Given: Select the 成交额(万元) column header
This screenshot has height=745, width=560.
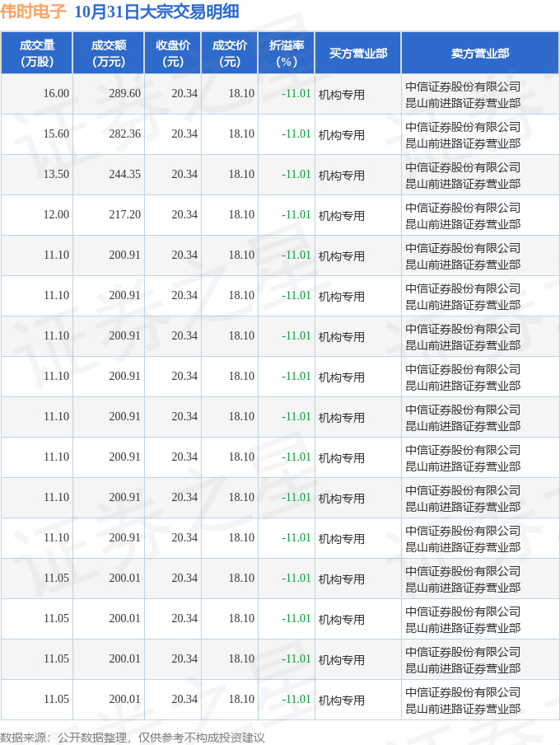Looking at the screenshot, I should click(x=108, y=54).
